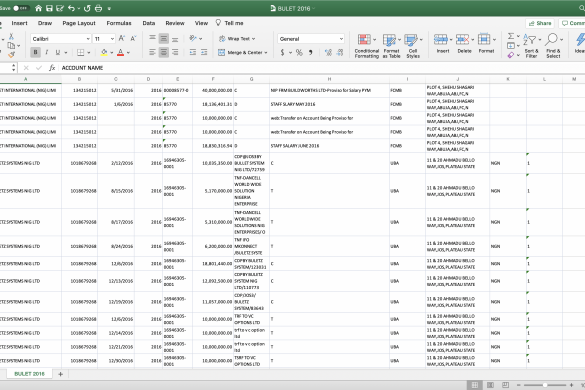Open Conditional Formatting menu
The image size is (585, 390).
point(366,46)
